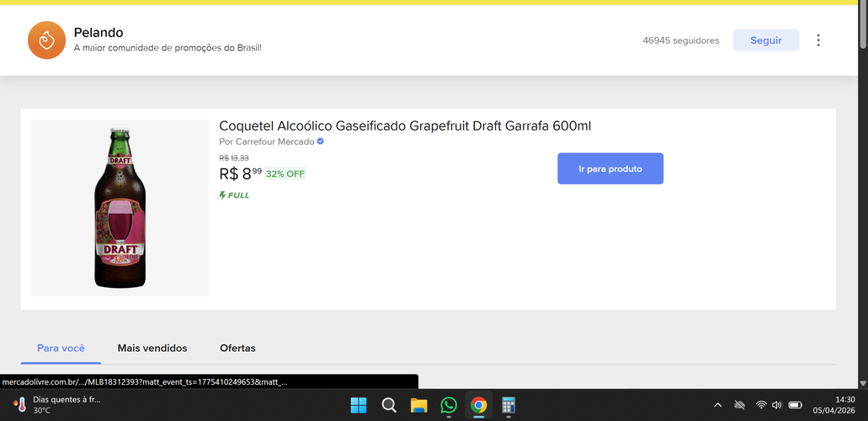Click the FULL lightning shipping badge
The width and height of the screenshot is (868, 421).
[x=234, y=195]
